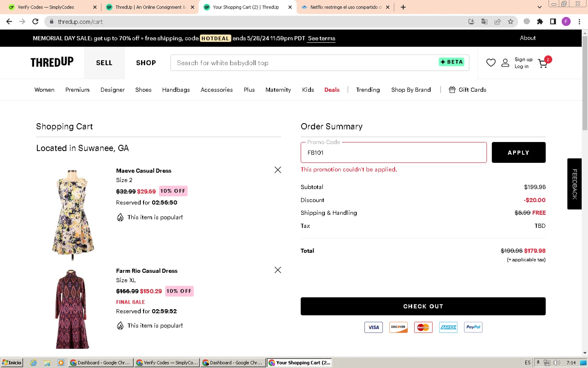588x368 pixels.
Task: Click the site lock icon in address bar
Action: click(x=51, y=22)
